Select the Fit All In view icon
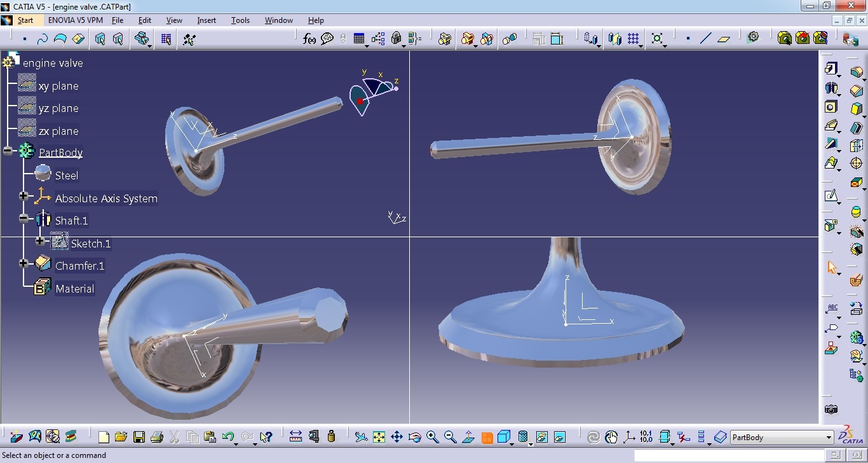Viewport: 868px width, 463px height. [379, 437]
